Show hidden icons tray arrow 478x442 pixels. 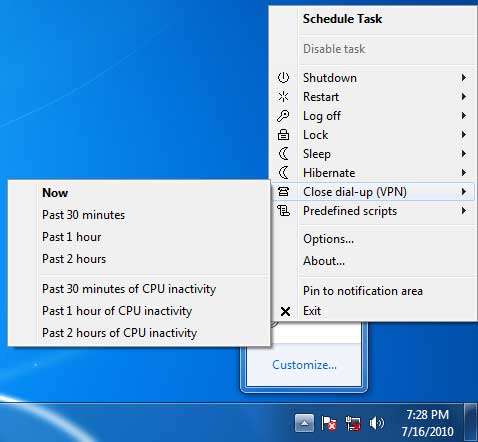point(304,423)
